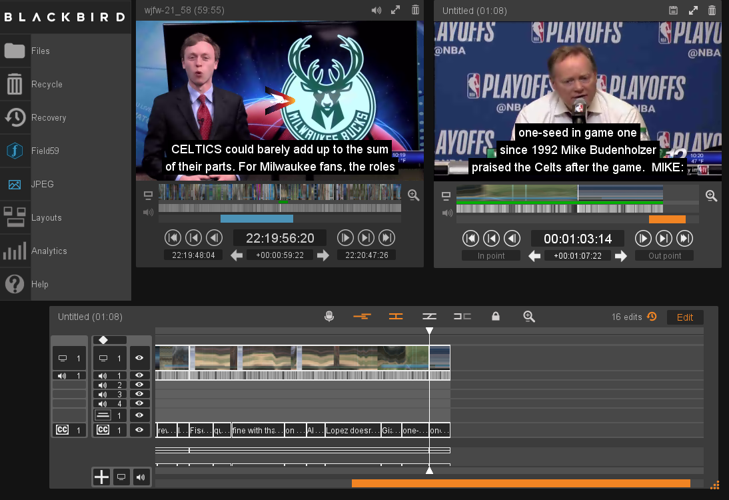729x500 pixels.
Task: Click the microphone voiceover icon in timeline toolbar
Action: (329, 317)
